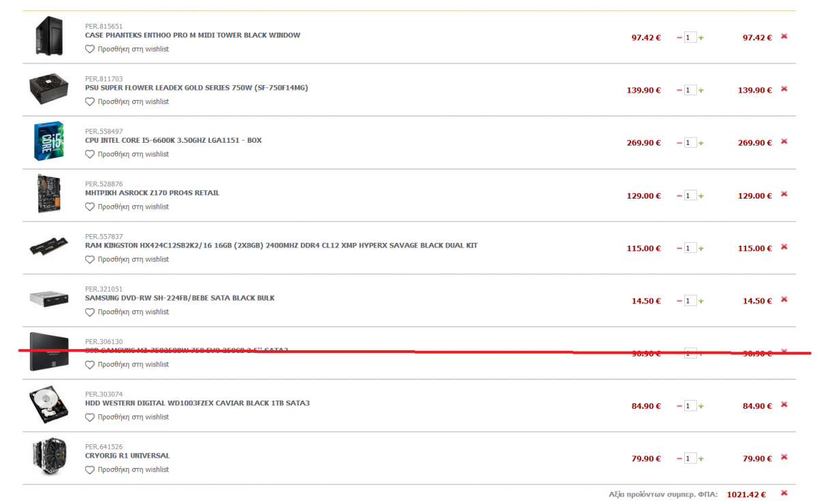The image size is (817, 504).
Task: Increase quantity of the WD Caviar Black HDD
Action: pyautogui.click(x=701, y=406)
